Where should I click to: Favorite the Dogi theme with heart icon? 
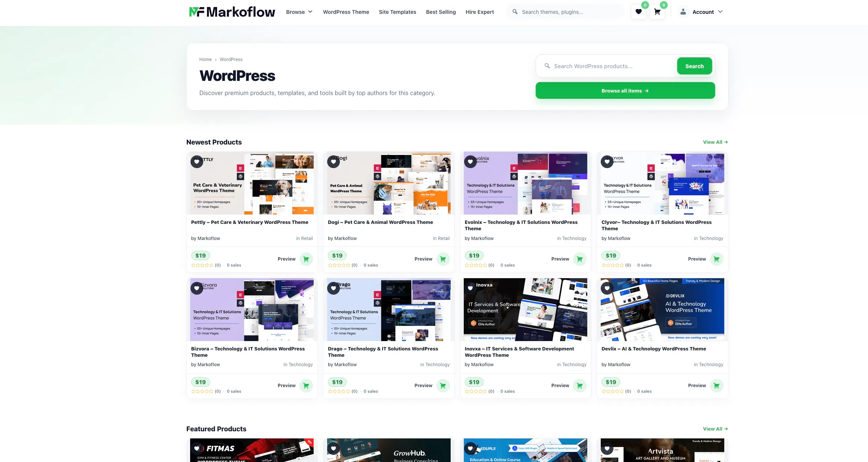[x=334, y=162]
